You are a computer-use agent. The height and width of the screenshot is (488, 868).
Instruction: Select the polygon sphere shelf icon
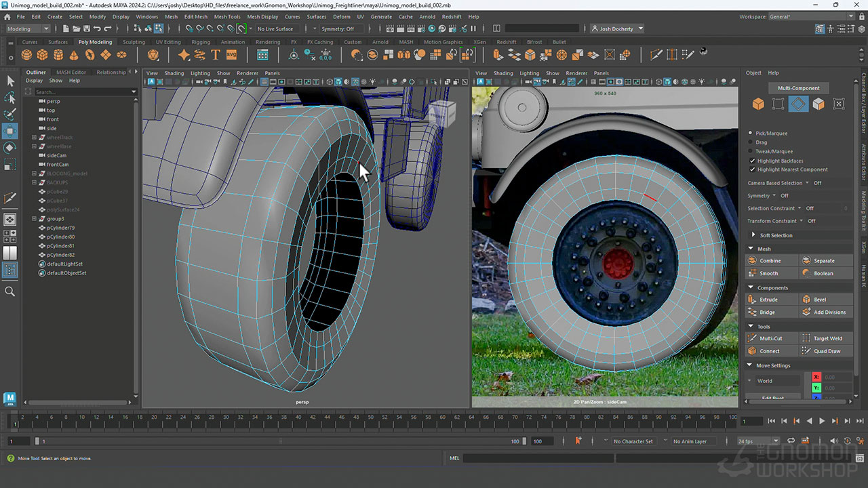click(26, 55)
